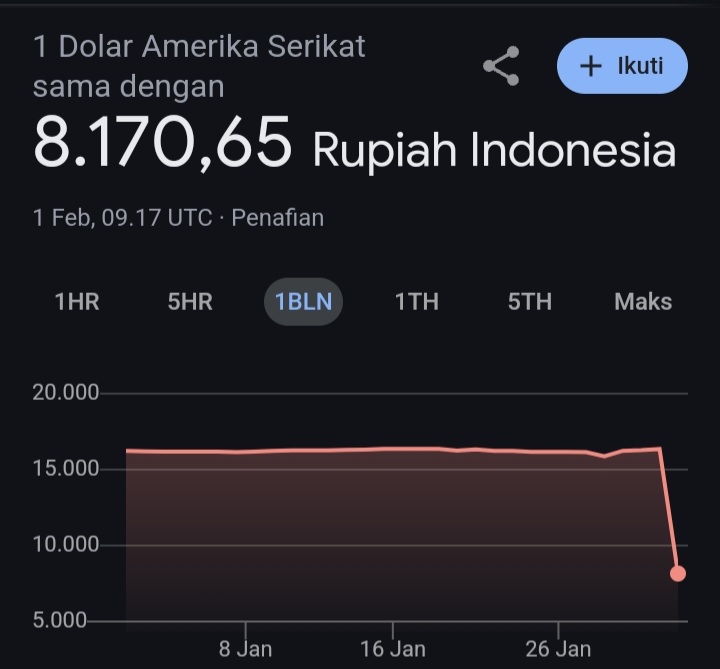720x669 pixels.
Task: Select the highlighted 1BLN tab
Action: pyautogui.click(x=303, y=302)
